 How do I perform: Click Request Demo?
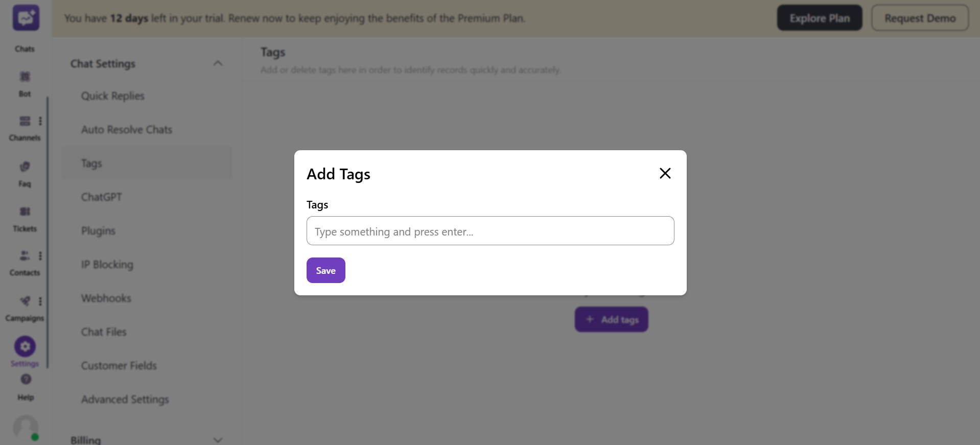[x=920, y=17]
